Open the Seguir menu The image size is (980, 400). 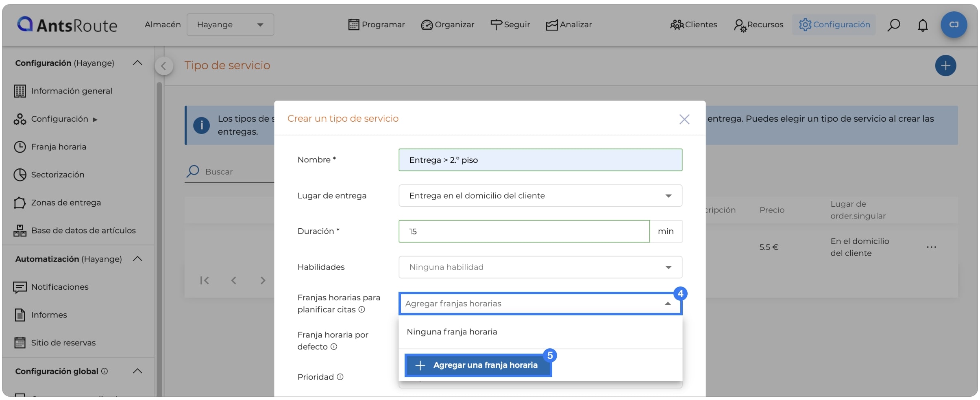click(x=510, y=24)
